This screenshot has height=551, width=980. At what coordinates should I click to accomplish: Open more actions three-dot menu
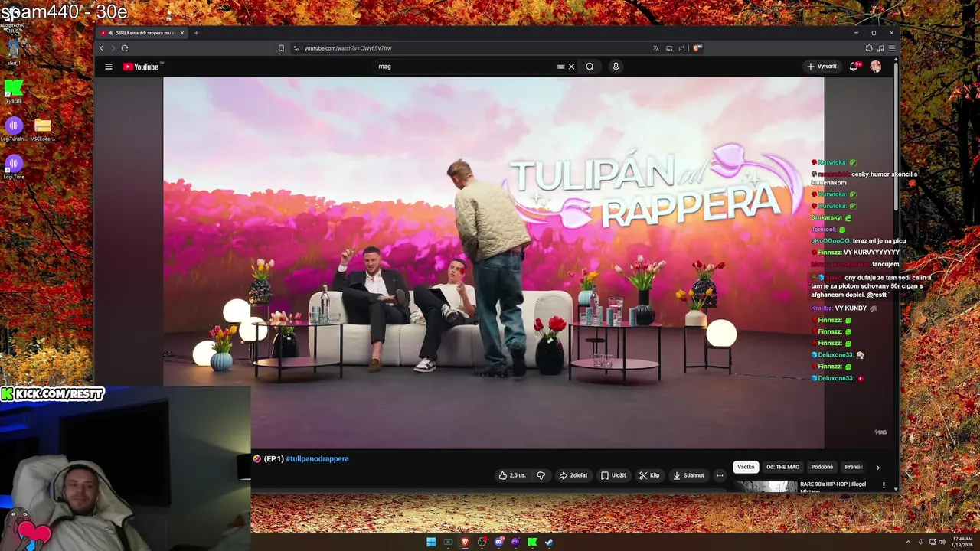pyautogui.click(x=720, y=475)
